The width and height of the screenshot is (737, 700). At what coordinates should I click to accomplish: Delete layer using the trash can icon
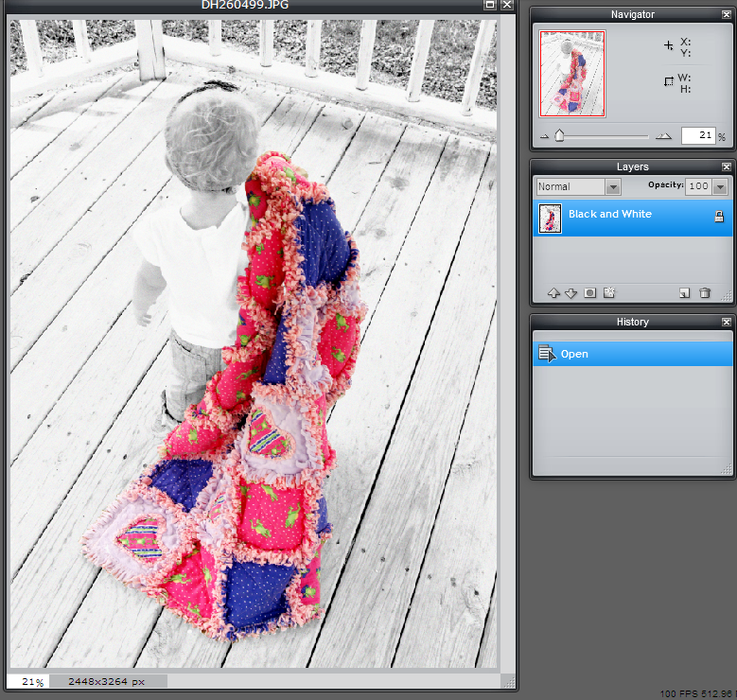click(x=705, y=293)
